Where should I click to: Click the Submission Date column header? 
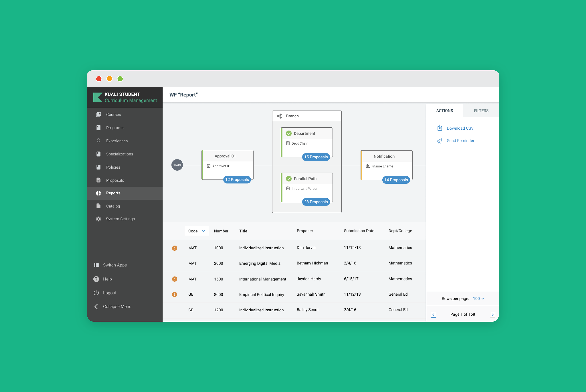point(359,231)
